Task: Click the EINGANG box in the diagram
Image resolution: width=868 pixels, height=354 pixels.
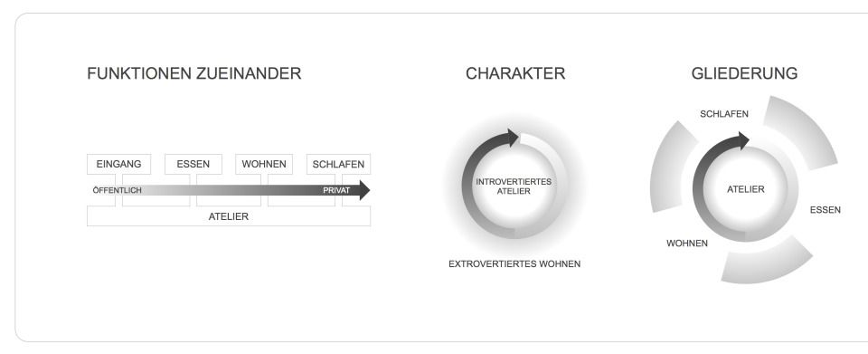Action: 118,165
